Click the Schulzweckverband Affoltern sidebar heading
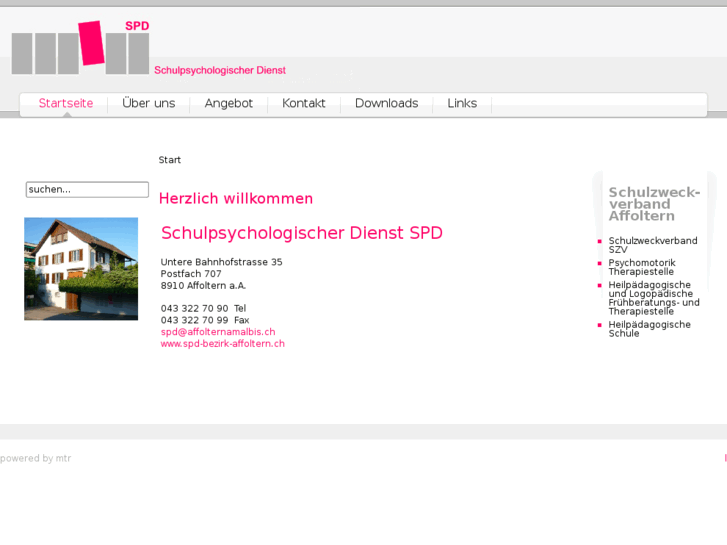This screenshot has width=727, height=545. (x=654, y=204)
